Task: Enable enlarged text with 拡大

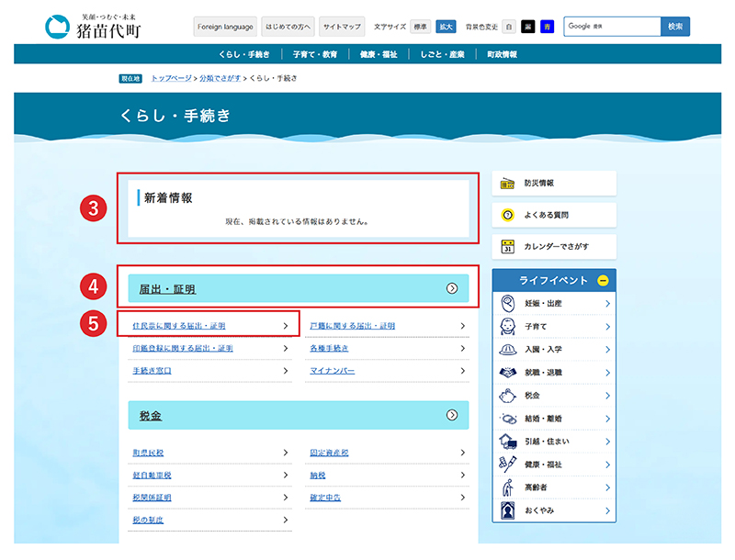Action: coord(445,27)
